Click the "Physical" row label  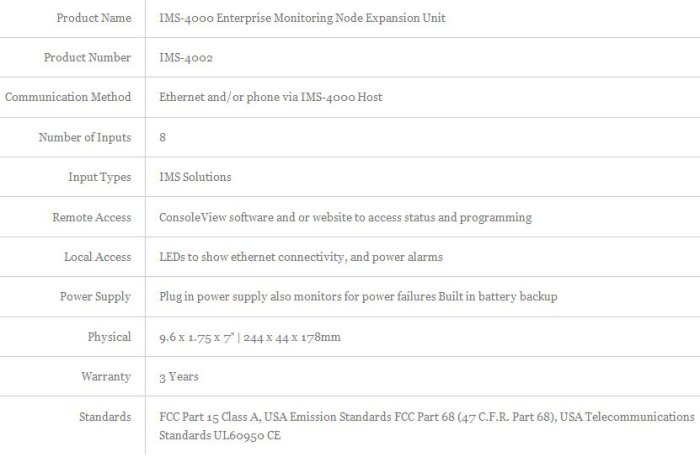[x=109, y=337]
